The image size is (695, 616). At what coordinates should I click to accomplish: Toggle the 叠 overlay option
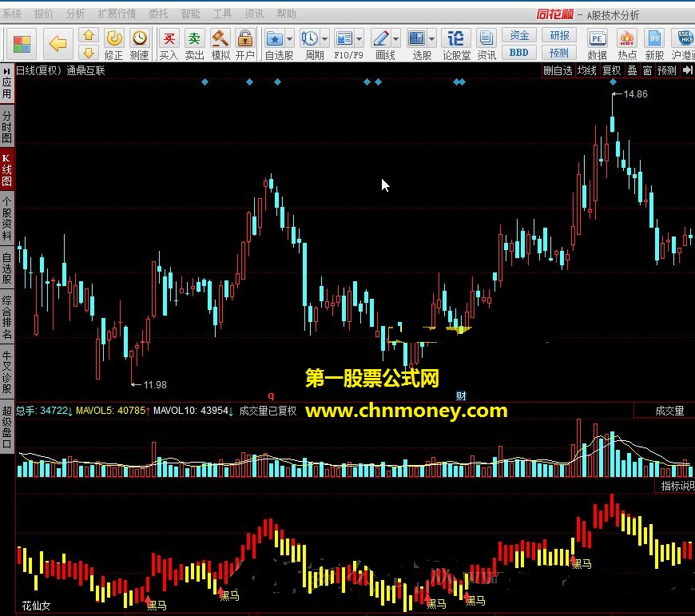pyautogui.click(x=632, y=70)
